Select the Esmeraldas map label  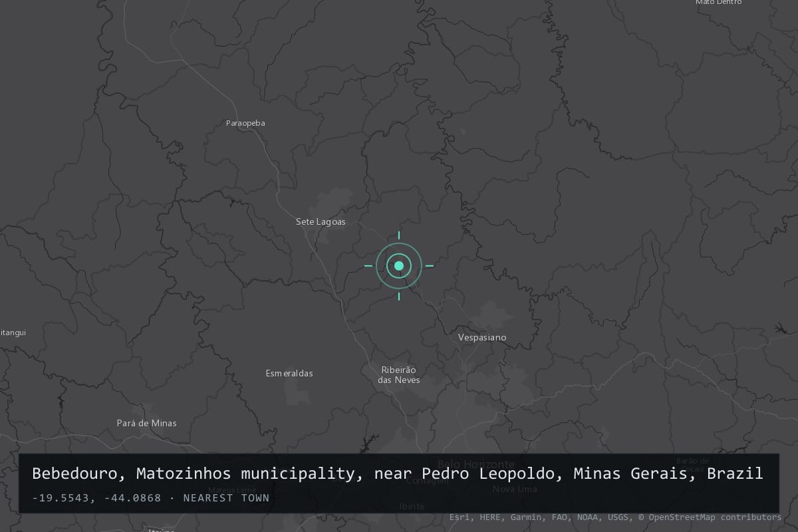pos(289,373)
